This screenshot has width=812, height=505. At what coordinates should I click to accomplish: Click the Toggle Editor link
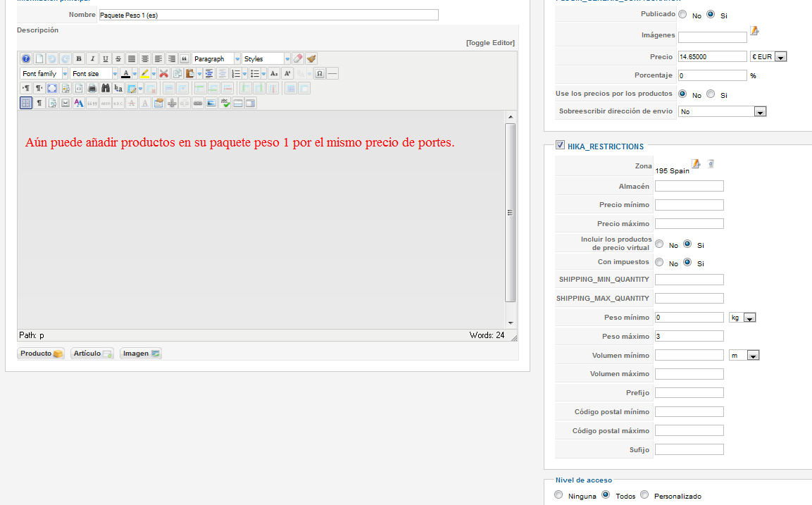[x=490, y=42]
